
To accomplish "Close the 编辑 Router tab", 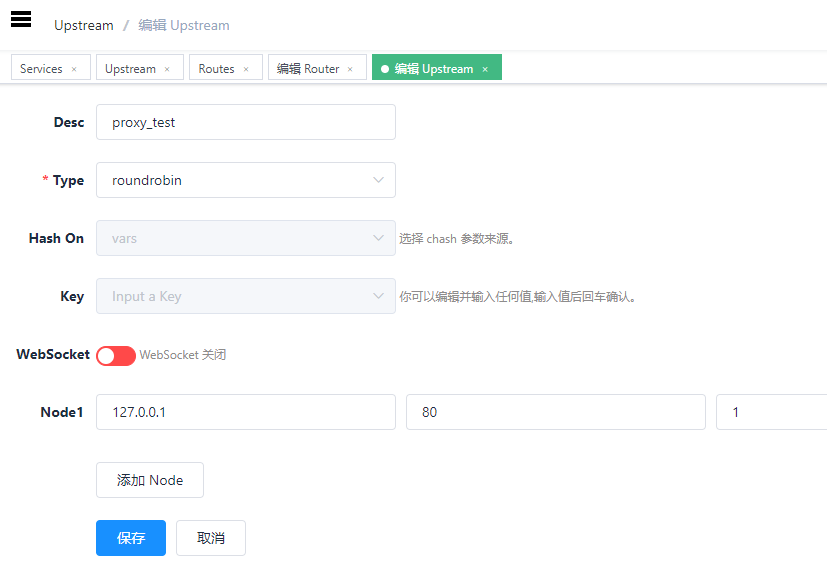I will pyautogui.click(x=350, y=69).
